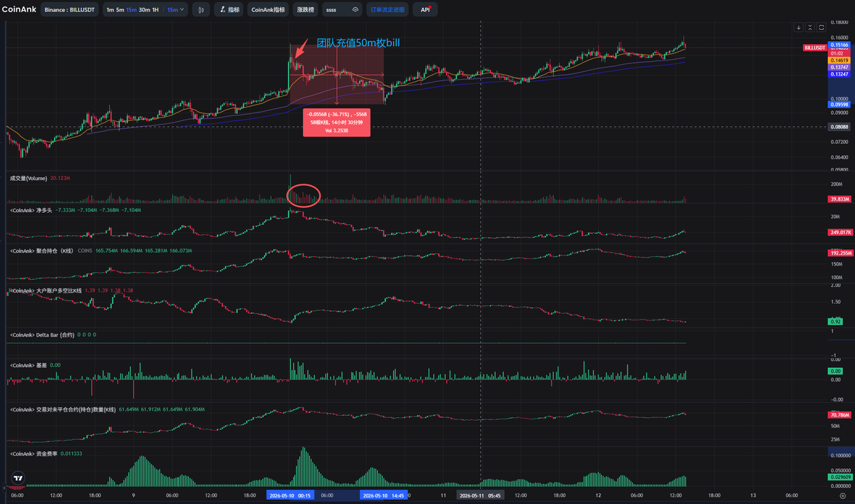Click the down-arrow icon above the price axis
This screenshot has width=855, height=504.
click(x=799, y=27)
